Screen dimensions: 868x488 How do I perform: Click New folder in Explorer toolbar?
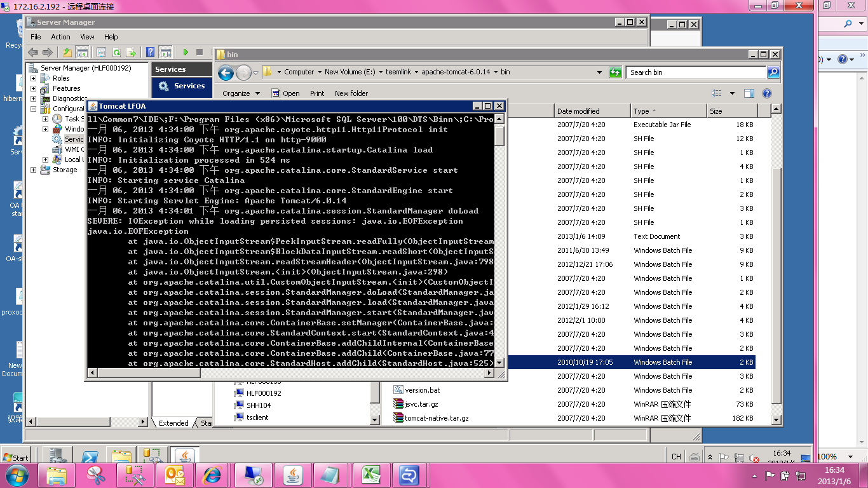351,93
